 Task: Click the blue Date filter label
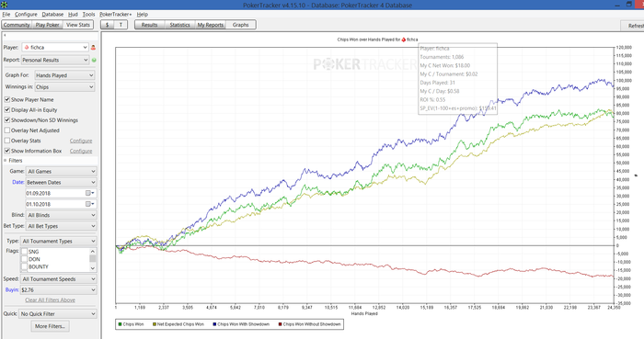[17, 182]
